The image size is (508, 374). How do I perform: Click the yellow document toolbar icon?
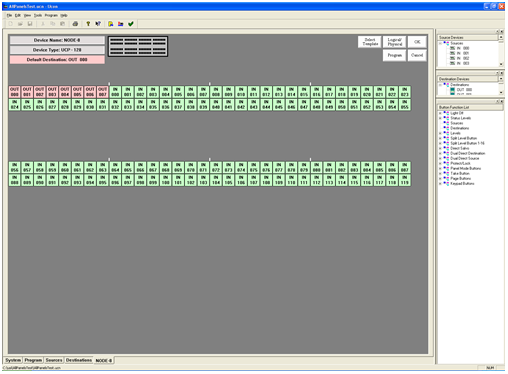pyautogui.click(x=111, y=24)
